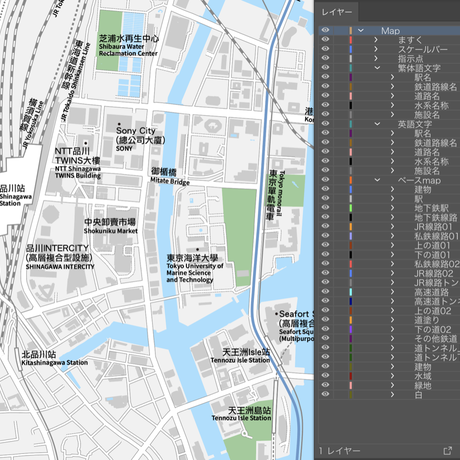Screen dimensions: 460x460
Task: Select the JR線路02 layer row
Action: point(389,273)
